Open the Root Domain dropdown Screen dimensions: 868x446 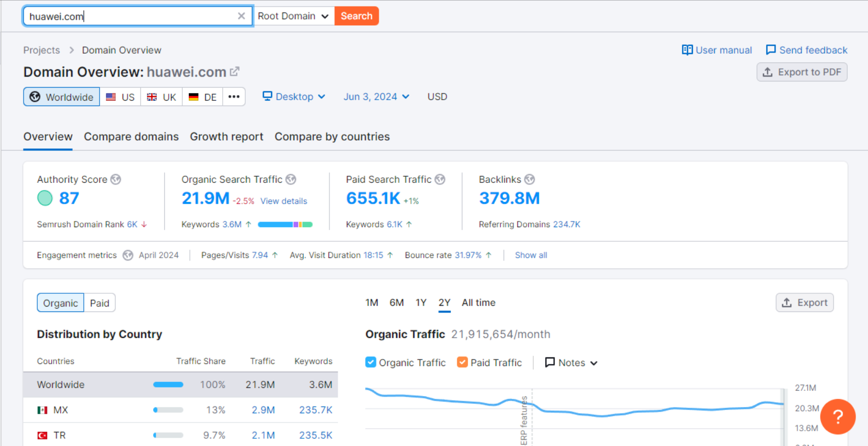pyautogui.click(x=293, y=16)
